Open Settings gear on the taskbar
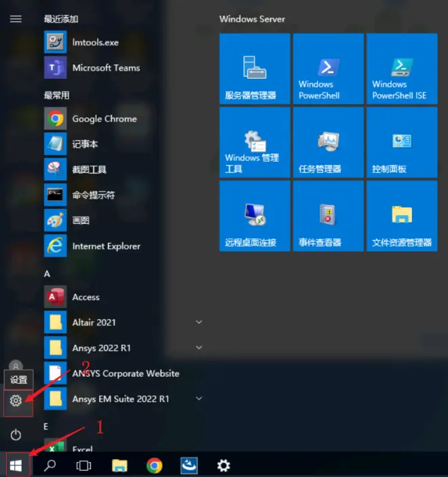The width and height of the screenshot is (448, 477). coord(223,465)
